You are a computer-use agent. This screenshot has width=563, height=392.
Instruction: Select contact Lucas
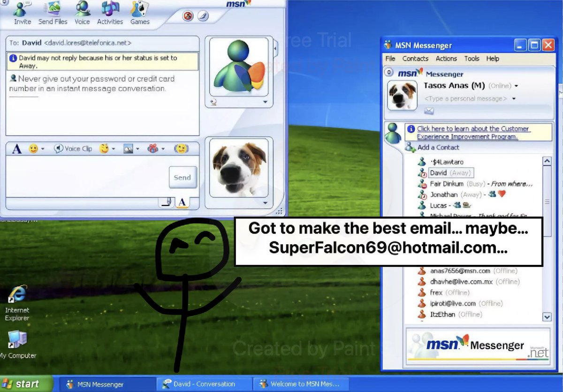[x=444, y=205]
